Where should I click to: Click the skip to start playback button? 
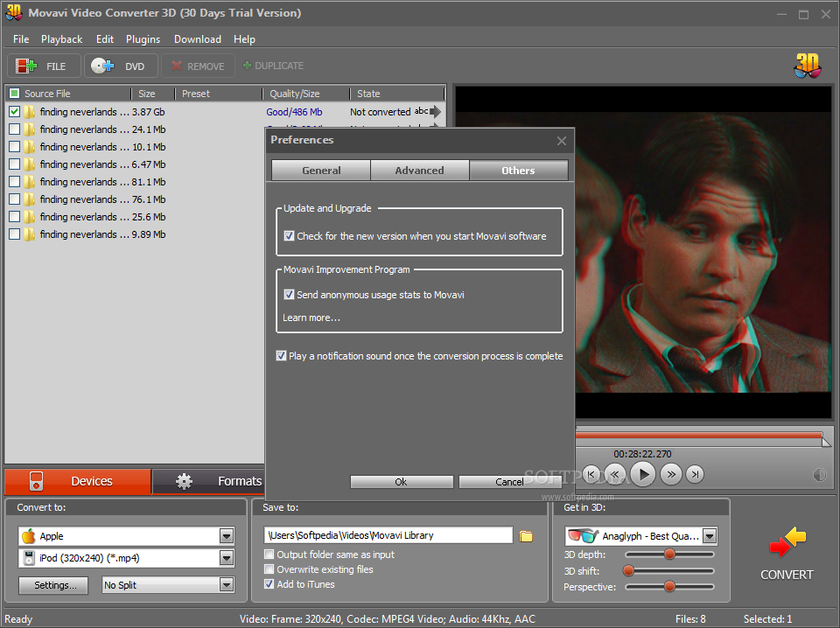591,474
